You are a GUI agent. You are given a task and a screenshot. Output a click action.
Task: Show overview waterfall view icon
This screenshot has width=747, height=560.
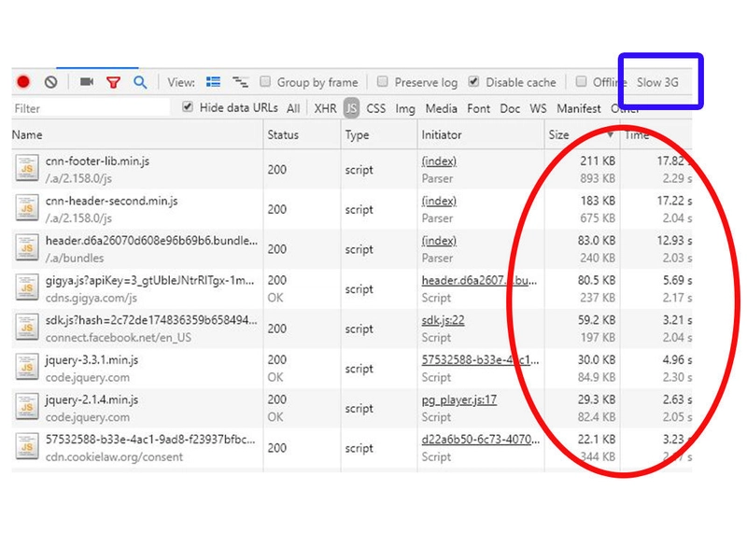(x=240, y=82)
